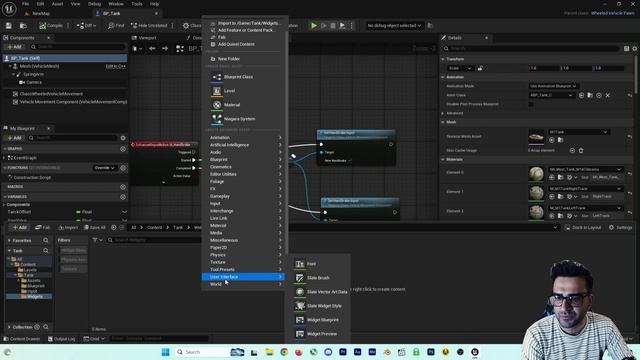Click the green Play button in toolbar
The height and width of the screenshot is (360, 640).
pos(314,26)
